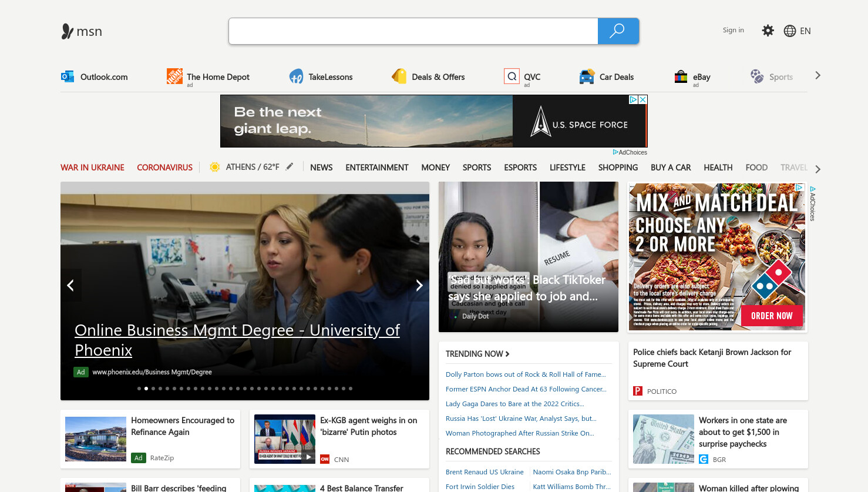Click the TakeLessons icon
This screenshot has width=868, height=492.
click(296, 76)
